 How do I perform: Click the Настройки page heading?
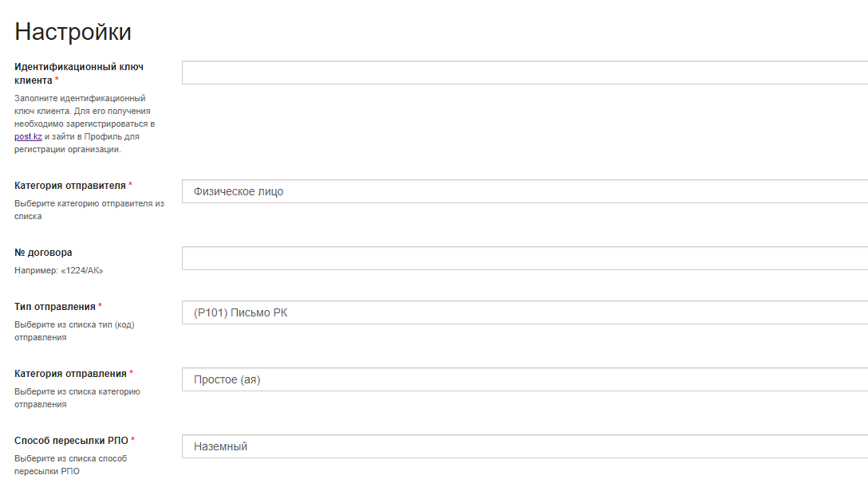pos(73,32)
